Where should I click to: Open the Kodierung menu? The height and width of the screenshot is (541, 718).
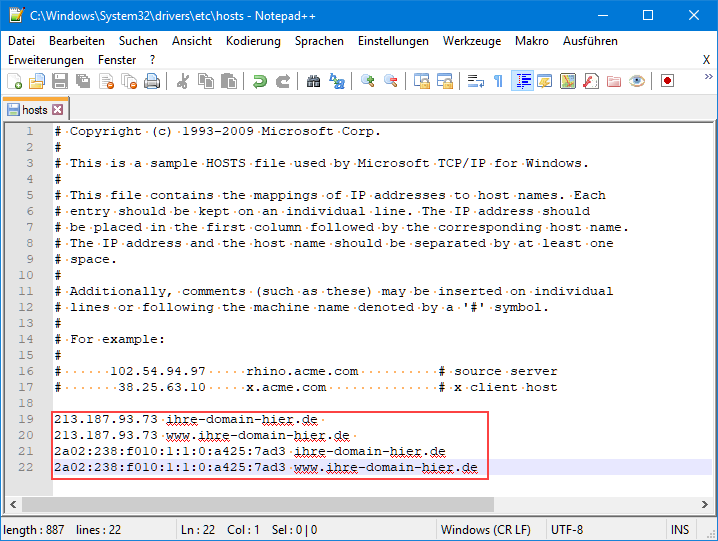pyautogui.click(x=253, y=41)
